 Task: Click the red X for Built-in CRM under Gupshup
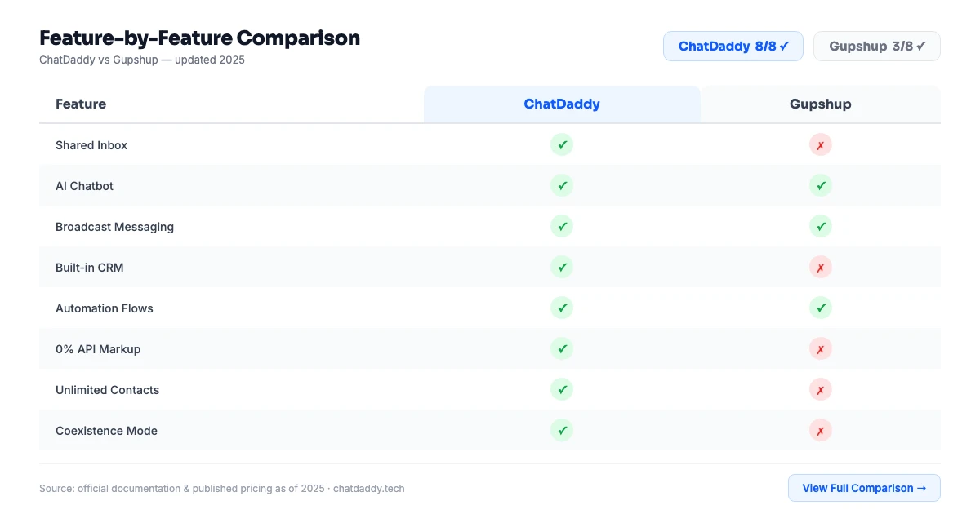click(x=821, y=267)
